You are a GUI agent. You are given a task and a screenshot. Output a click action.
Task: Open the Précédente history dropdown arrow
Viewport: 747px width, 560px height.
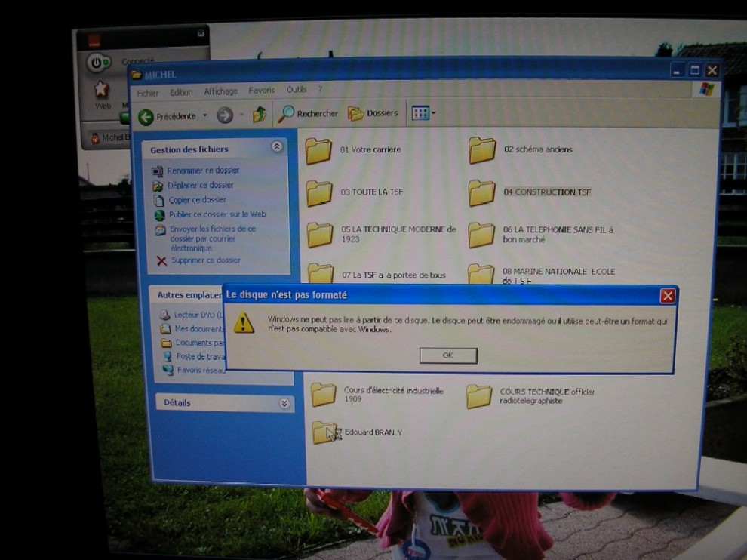(204, 115)
